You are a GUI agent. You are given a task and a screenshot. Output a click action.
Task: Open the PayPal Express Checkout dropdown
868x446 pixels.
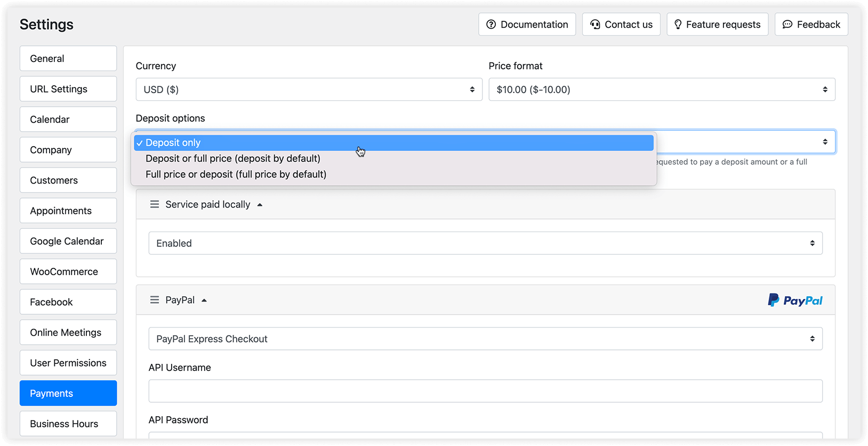tap(485, 339)
